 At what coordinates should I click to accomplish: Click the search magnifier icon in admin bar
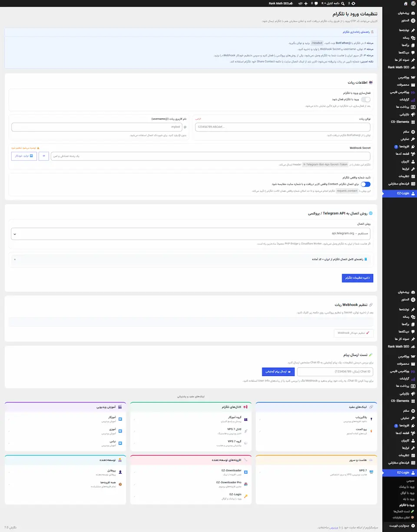pos(343,3)
